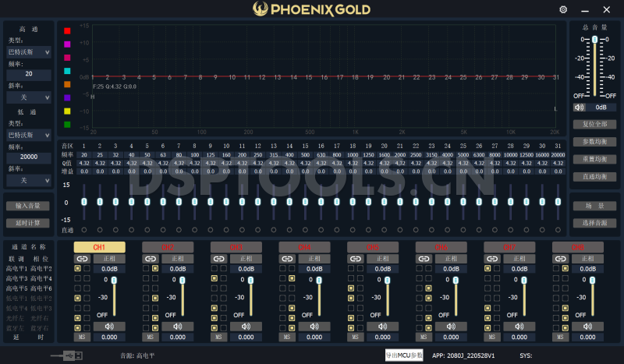Check 高电平3 input checkbox in CH1
Viewport: 624px width, 364px height.
(77, 278)
